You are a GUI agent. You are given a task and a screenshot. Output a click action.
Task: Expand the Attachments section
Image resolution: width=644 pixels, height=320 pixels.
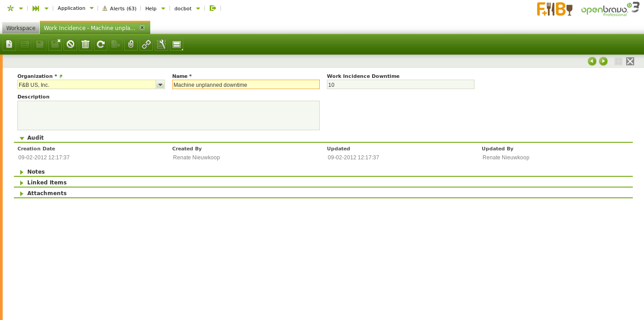(x=22, y=193)
